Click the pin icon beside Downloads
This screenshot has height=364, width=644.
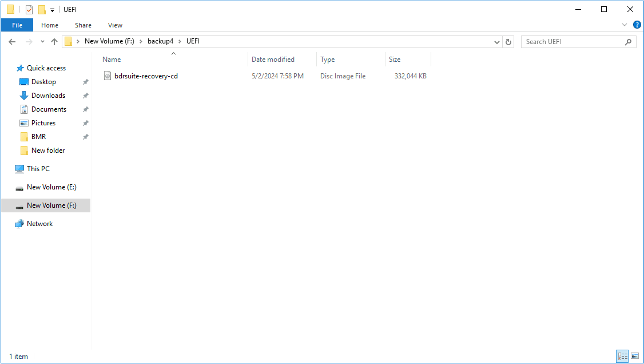point(85,96)
